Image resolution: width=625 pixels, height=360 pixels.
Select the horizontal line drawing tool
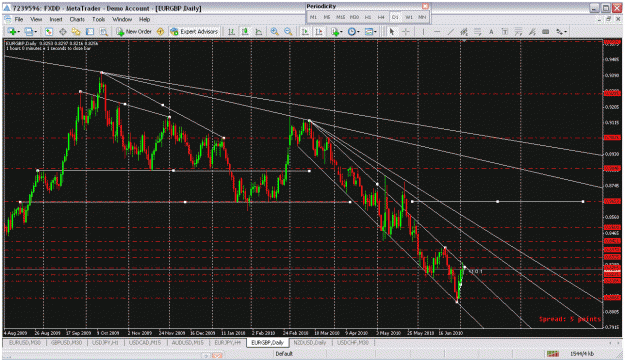(x=437, y=31)
